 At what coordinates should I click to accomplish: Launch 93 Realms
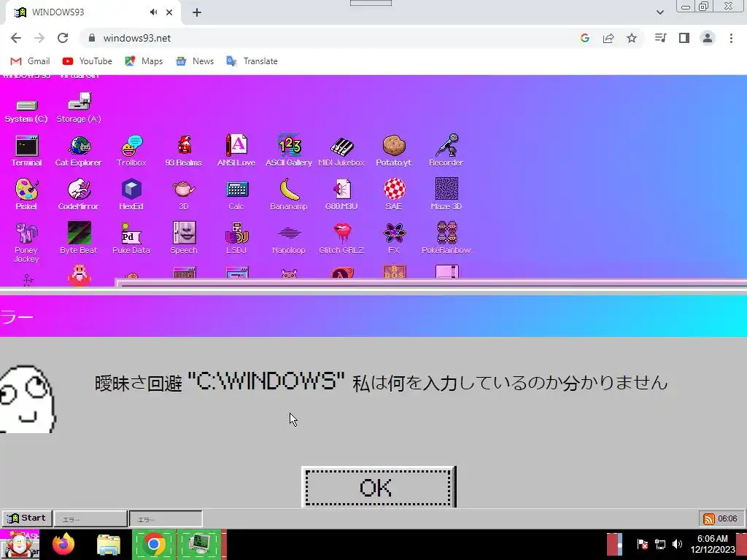coord(184,151)
